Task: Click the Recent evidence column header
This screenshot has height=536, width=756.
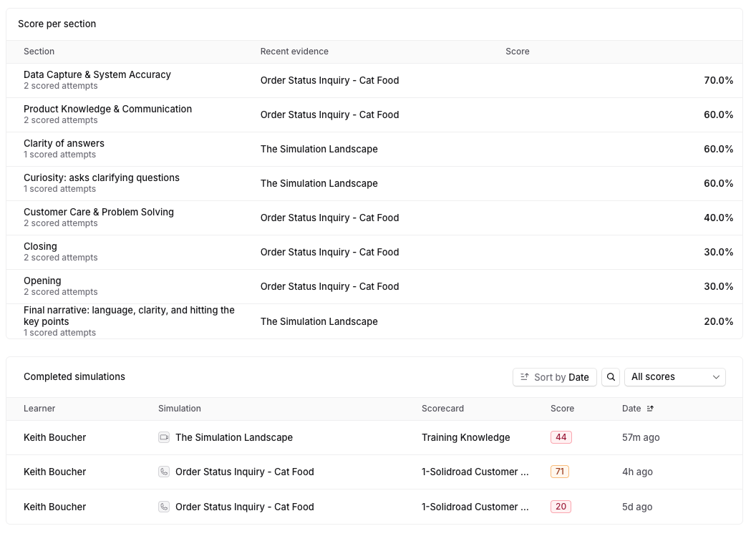Action: [x=294, y=51]
